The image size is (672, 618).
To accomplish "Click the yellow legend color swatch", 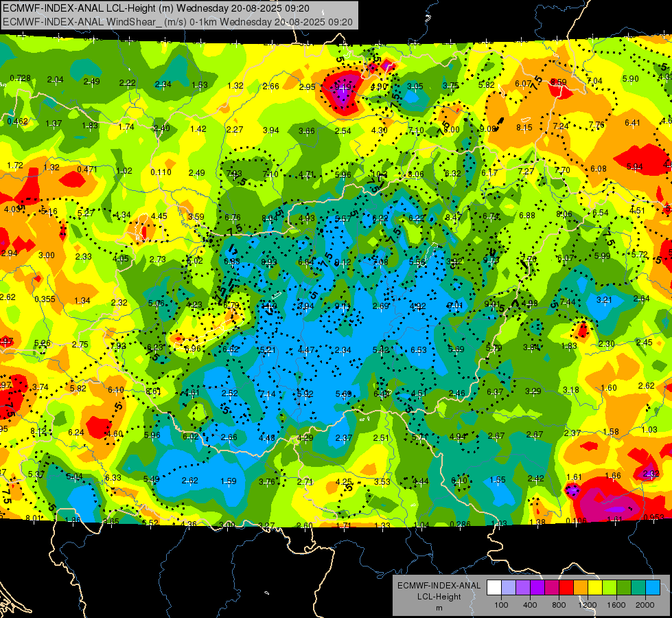I will pos(595,588).
